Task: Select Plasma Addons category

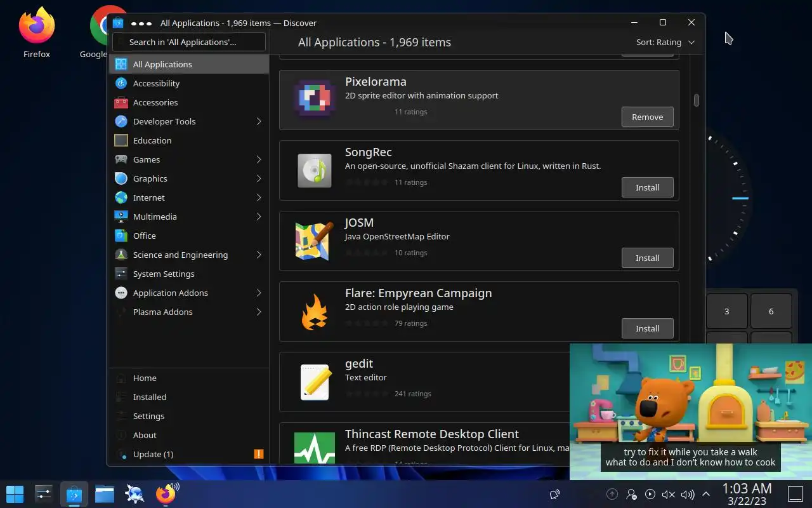Action: click(188, 312)
